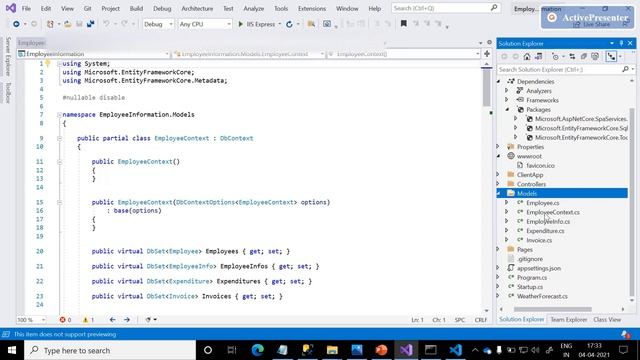Open the Debug configuration dropdown
640x360 pixels.
pos(158,24)
